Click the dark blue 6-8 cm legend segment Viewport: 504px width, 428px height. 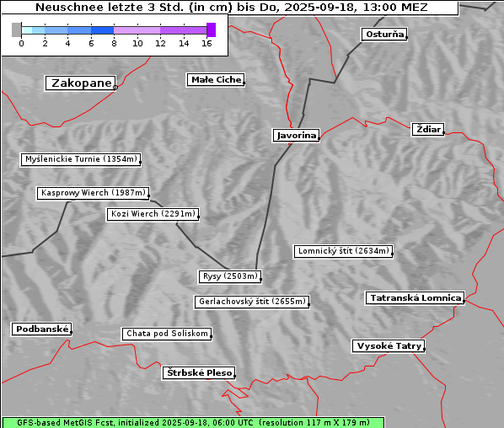[x=102, y=30]
